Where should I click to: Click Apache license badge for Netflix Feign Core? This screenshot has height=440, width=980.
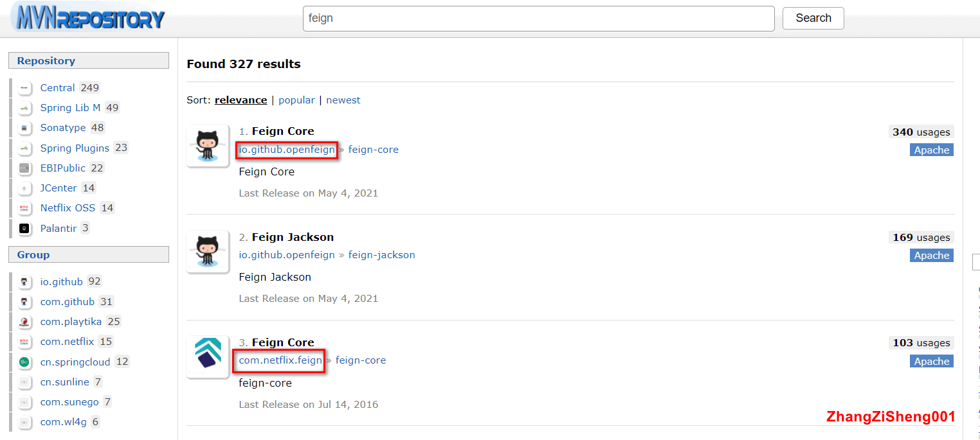932,361
